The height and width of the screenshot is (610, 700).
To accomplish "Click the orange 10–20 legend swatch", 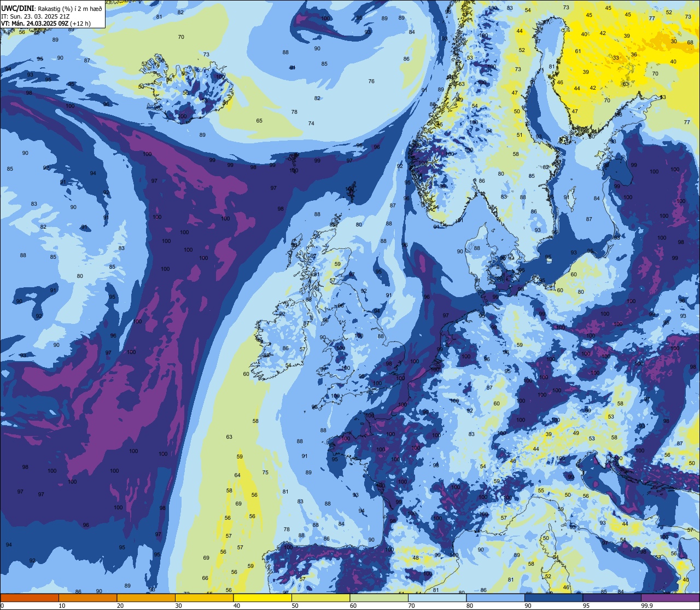I will [87, 597].
